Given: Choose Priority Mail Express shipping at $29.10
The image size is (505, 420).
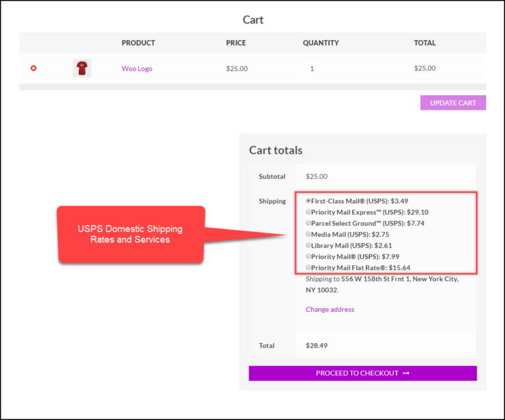Looking at the screenshot, I should click(309, 212).
